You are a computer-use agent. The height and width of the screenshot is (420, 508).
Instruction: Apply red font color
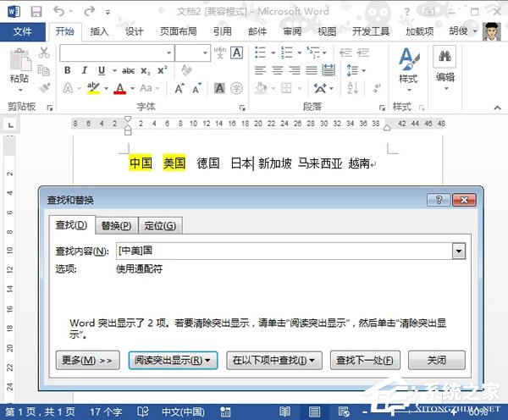point(120,88)
